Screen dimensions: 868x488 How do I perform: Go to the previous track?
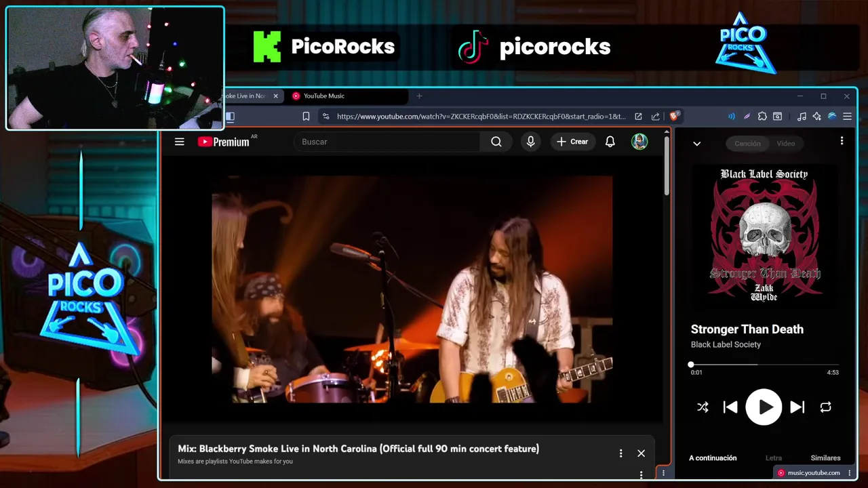pyautogui.click(x=730, y=407)
